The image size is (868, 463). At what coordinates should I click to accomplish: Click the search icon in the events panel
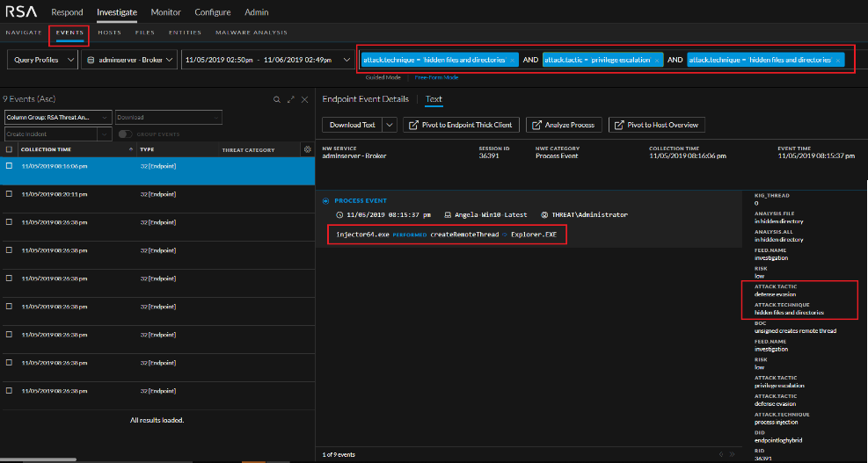[277, 100]
